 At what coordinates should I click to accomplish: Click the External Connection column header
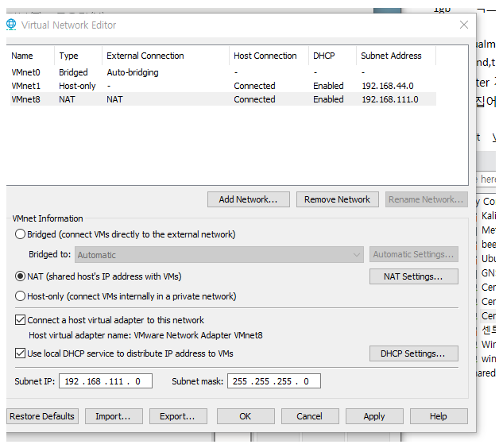tap(165, 56)
